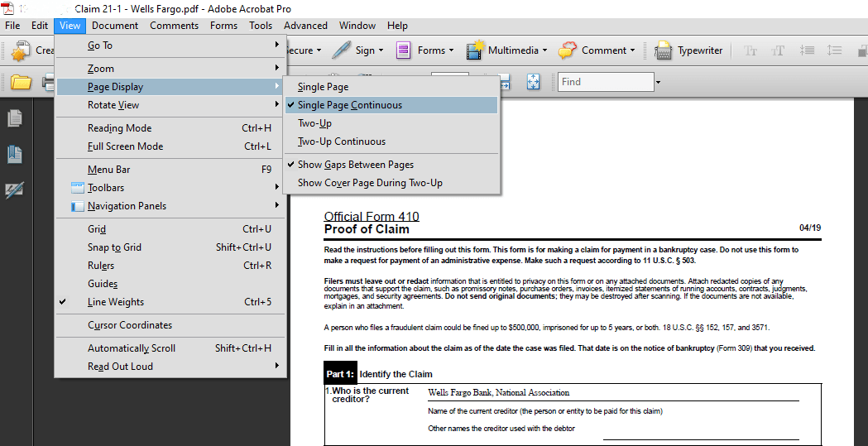This screenshot has height=446, width=868.
Task: Expand the Go To submenu
Action: click(x=170, y=46)
